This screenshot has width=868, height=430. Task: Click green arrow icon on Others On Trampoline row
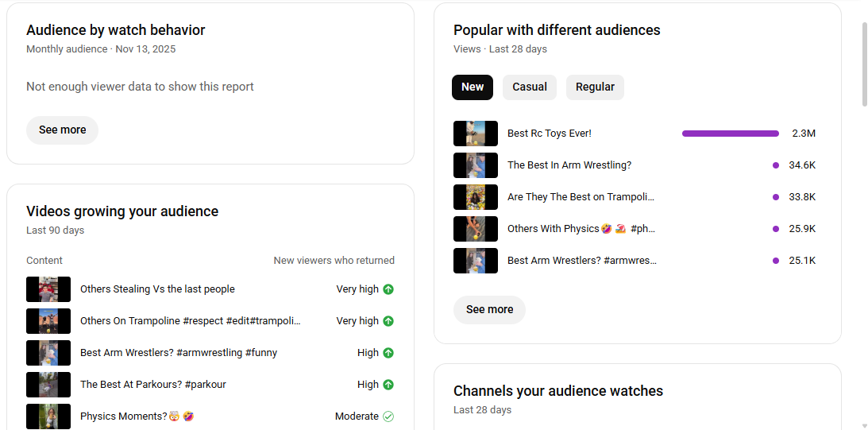coord(388,321)
